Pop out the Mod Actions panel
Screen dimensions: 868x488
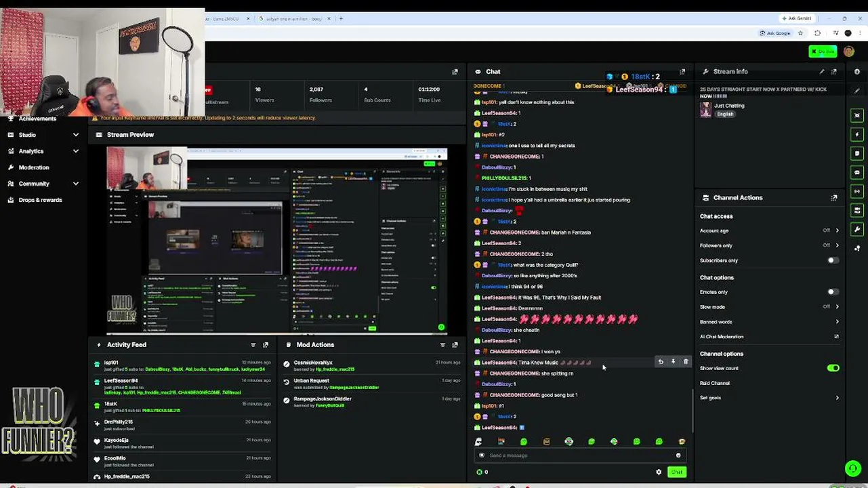click(455, 345)
